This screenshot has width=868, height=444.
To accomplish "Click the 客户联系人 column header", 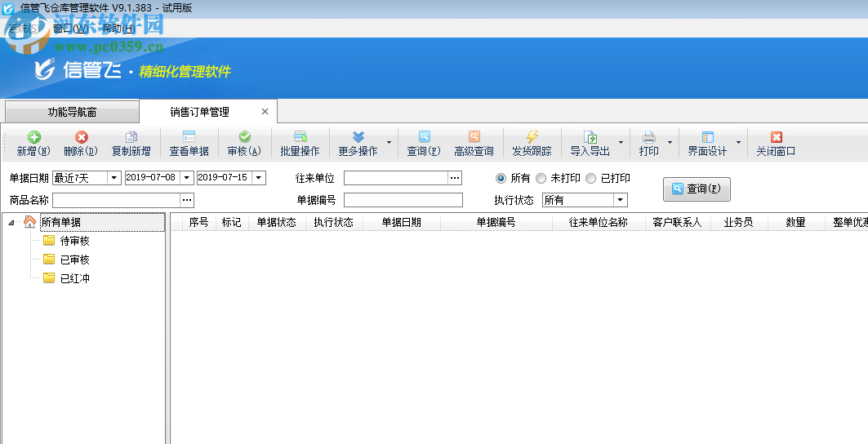I will tap(678, 222).
